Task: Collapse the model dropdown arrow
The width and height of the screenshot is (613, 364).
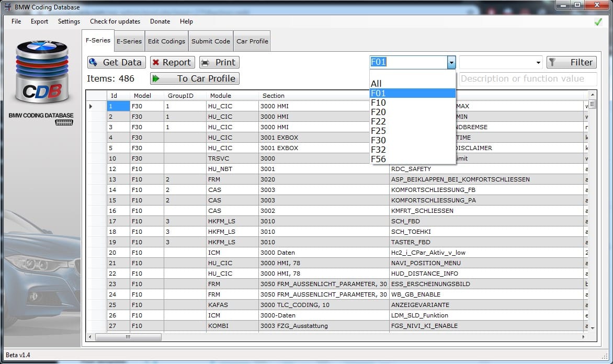Action: pos(451,62)
